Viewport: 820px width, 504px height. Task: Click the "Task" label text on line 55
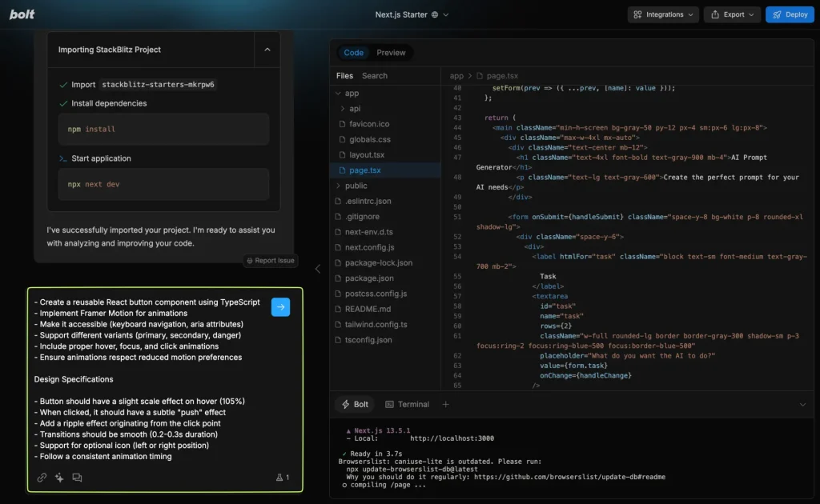coord(548,276)
